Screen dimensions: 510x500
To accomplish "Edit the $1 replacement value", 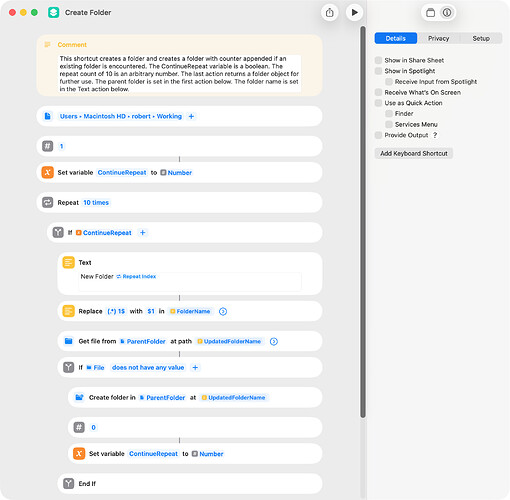I will pos(151,311).
